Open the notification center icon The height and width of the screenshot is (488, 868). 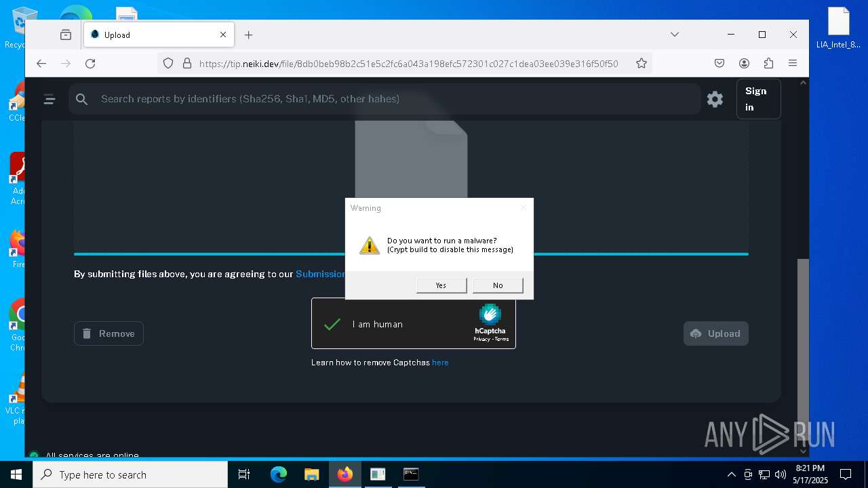[846, 474]
